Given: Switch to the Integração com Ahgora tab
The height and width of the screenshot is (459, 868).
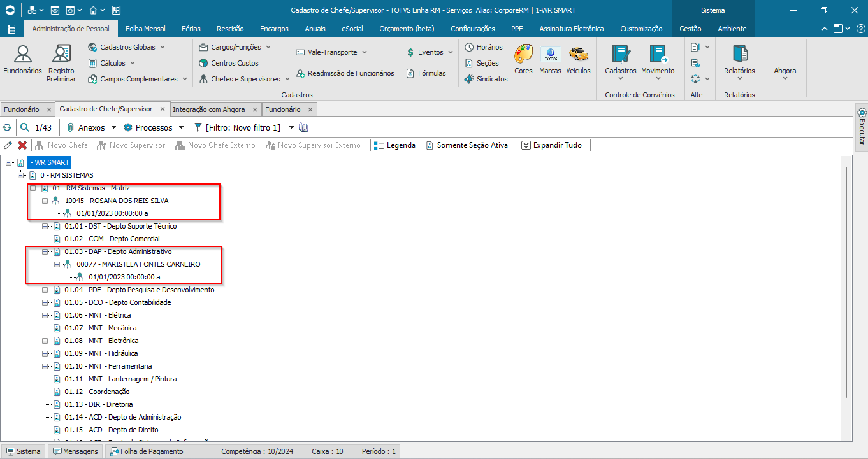Looking at the screenshot, I should point(208,109).
